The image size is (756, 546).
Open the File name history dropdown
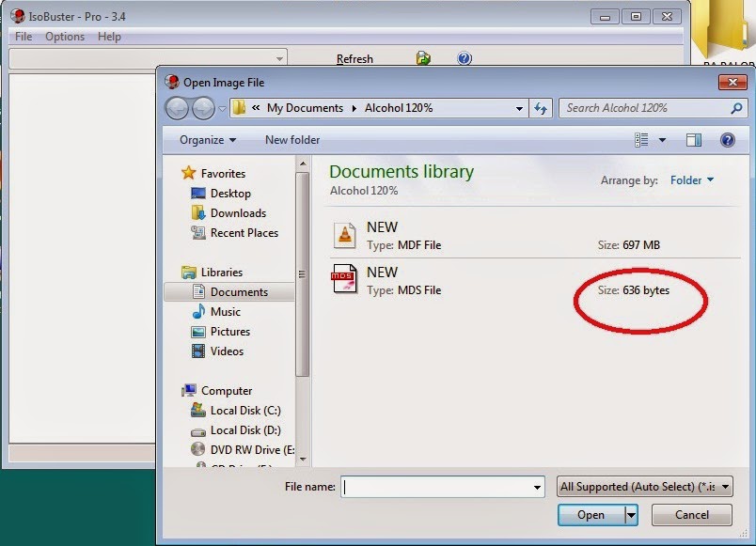(537, 487)
